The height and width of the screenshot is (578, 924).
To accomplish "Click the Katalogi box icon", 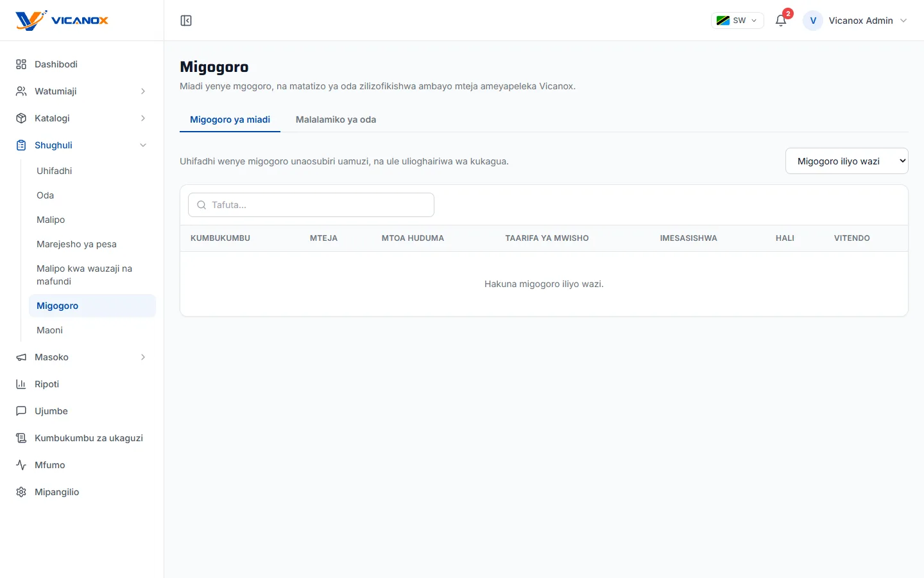I will click(x=21, y=118).
